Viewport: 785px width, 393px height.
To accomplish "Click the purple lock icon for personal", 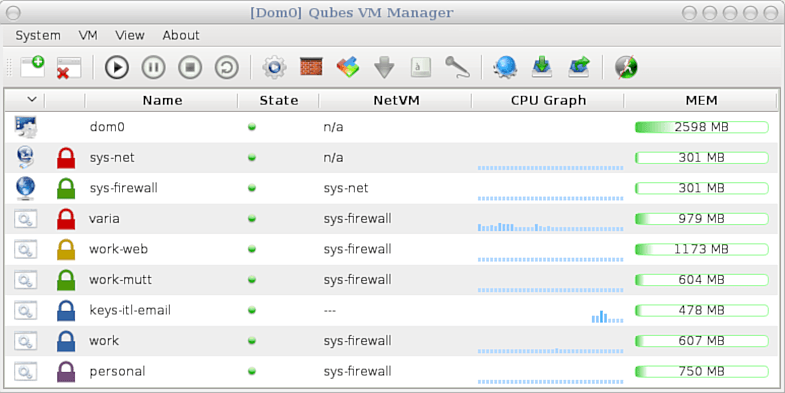I will 66,371.
